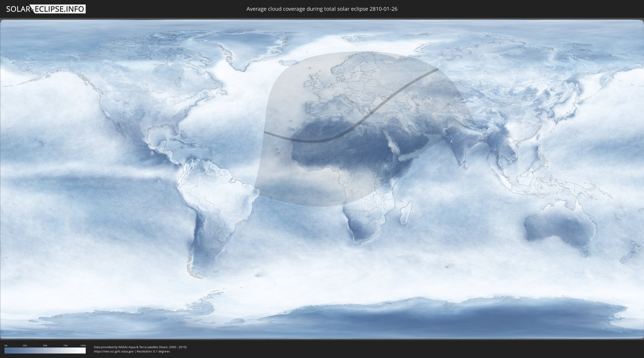Click the 100% label on the legend
The image size is (644, 358).
click(83, 345)
